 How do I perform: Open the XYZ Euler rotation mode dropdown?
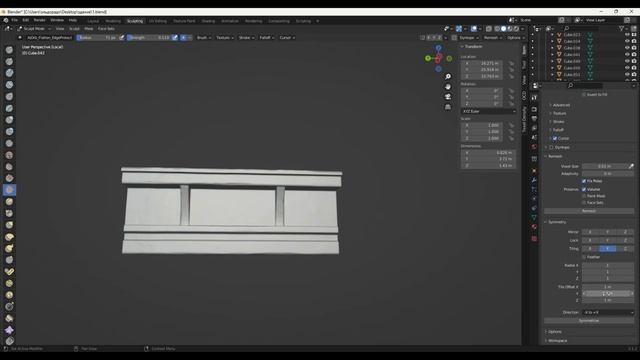(x=488, y=111)
